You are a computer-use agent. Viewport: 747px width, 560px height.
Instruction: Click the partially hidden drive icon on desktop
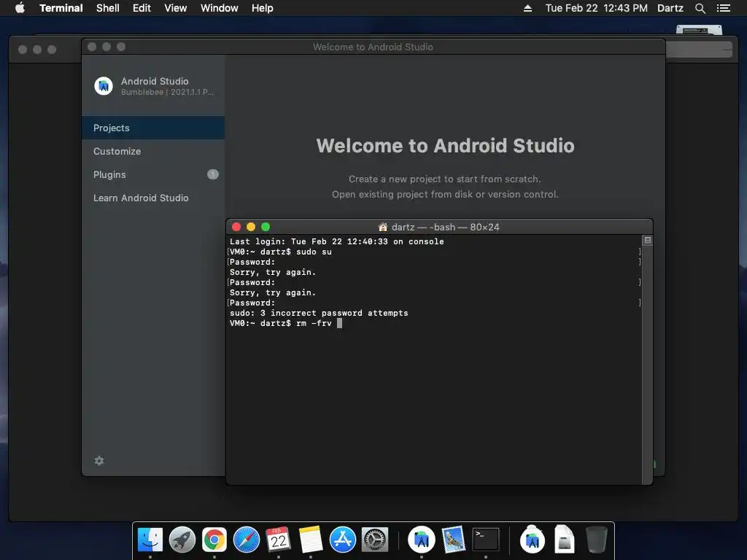tap(699, 30)
